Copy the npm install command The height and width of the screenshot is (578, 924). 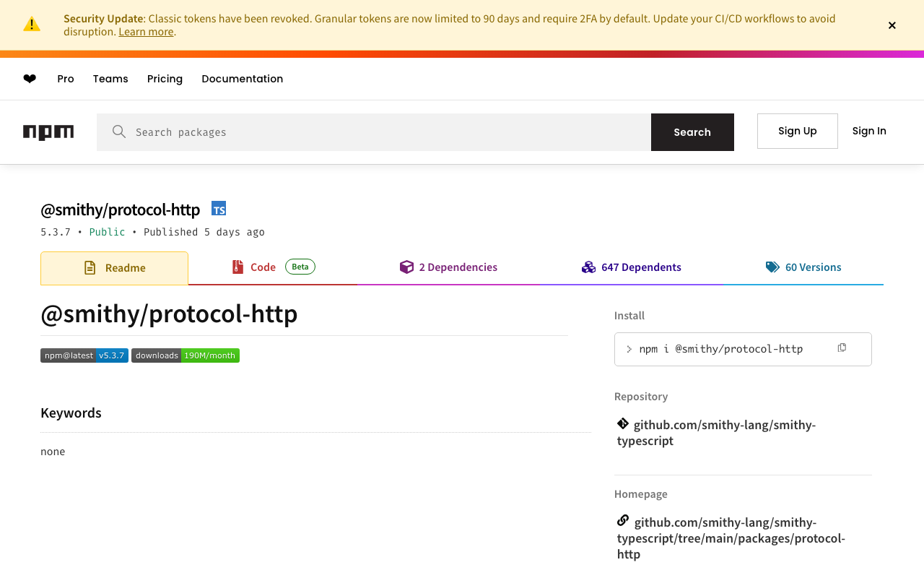click(842, 348)
